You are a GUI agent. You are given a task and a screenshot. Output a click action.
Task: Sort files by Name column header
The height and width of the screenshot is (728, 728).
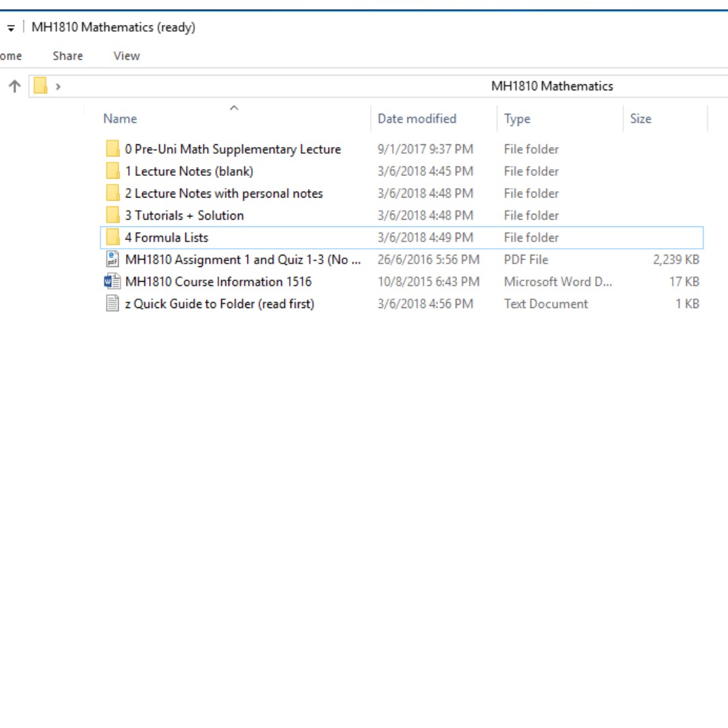coord(120,119)
